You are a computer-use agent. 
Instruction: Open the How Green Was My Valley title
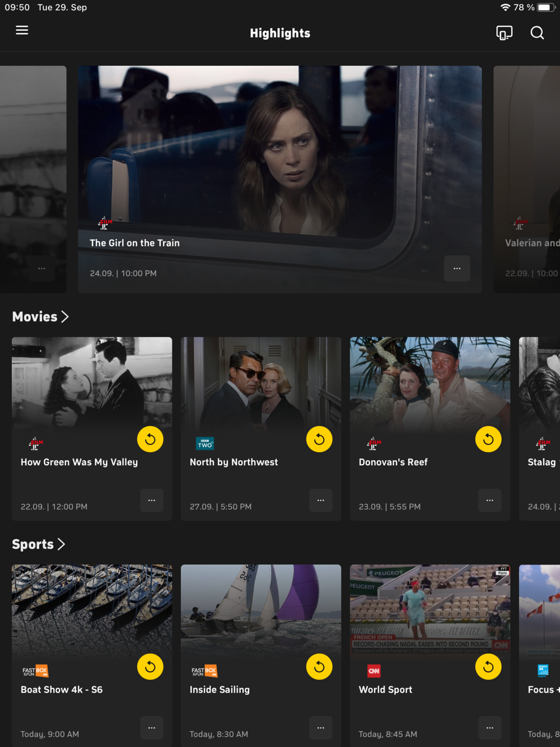(79, 463)
